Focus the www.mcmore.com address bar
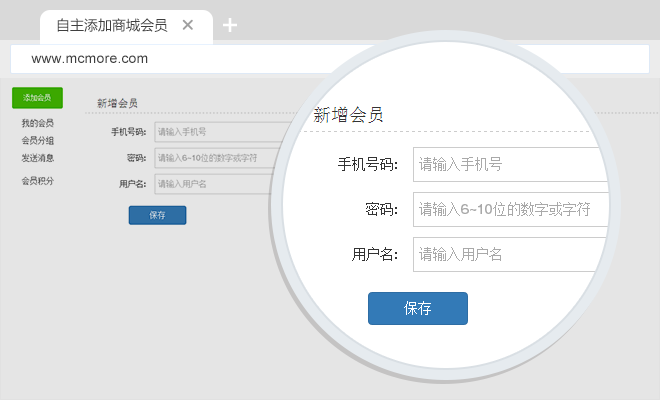This screenshot has width=660, height=400. [x=200, y=58]
